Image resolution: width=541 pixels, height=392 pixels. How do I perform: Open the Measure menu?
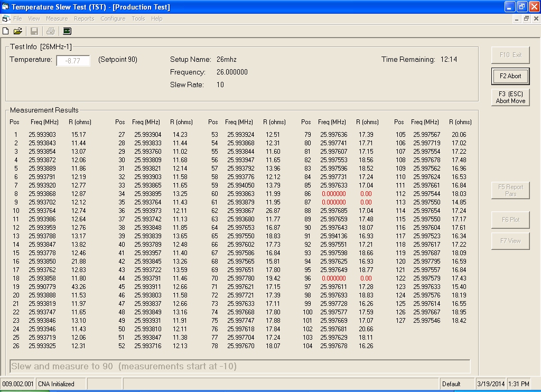point(57,18)
